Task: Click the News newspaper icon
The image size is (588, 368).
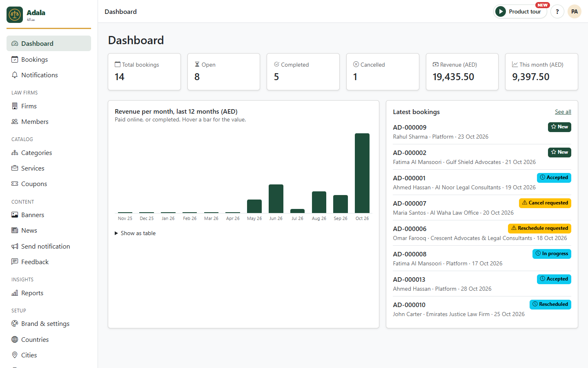Action: tap(15, 230)
